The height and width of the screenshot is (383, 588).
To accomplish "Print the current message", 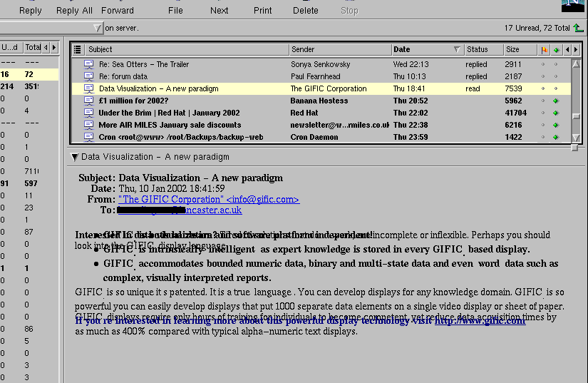I will (x=262, y=10).
